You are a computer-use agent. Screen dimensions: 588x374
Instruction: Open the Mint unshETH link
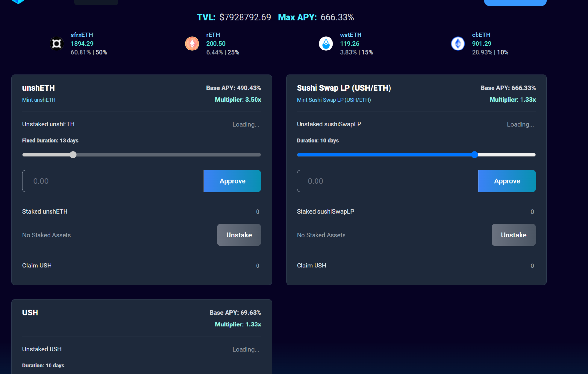39,100
